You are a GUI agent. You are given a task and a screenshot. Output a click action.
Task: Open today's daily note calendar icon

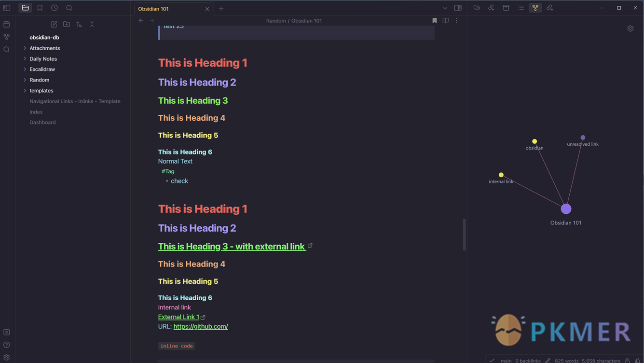pyautogui.click(x=7, y=24)
